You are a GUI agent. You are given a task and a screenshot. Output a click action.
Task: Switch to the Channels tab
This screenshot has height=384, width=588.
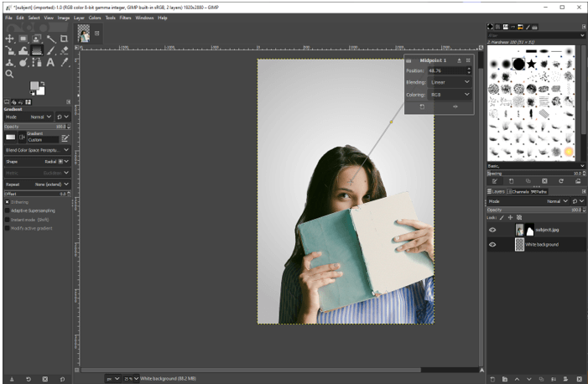pos(518,192)
